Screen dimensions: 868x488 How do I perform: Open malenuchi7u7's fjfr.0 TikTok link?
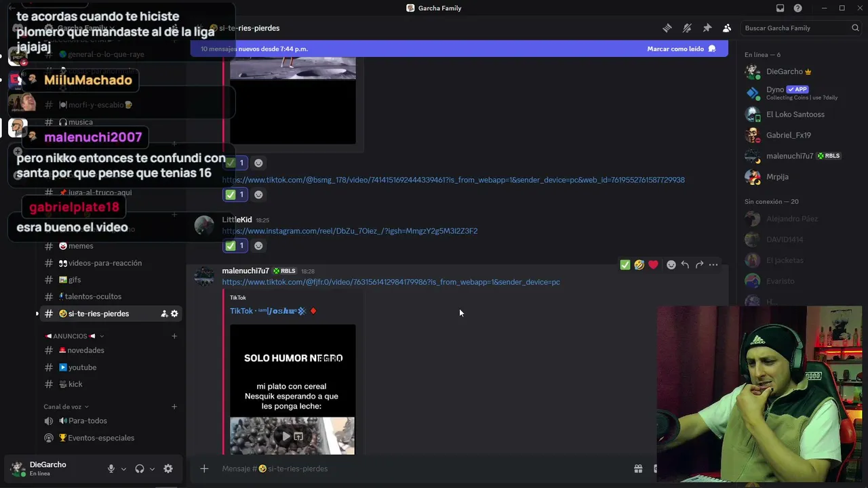[x=391, y=282]
